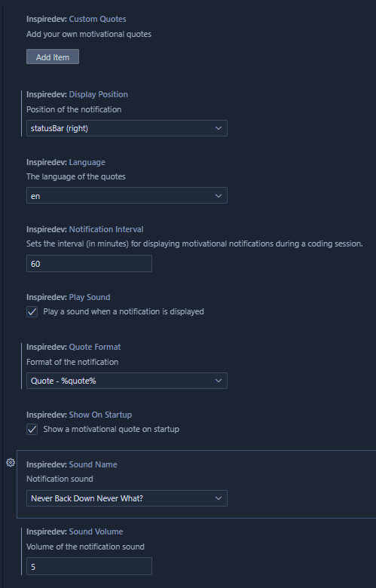Click the Sound Volume setting title
376x588 pixels.
pyautogui.click(x=75, y=531)
